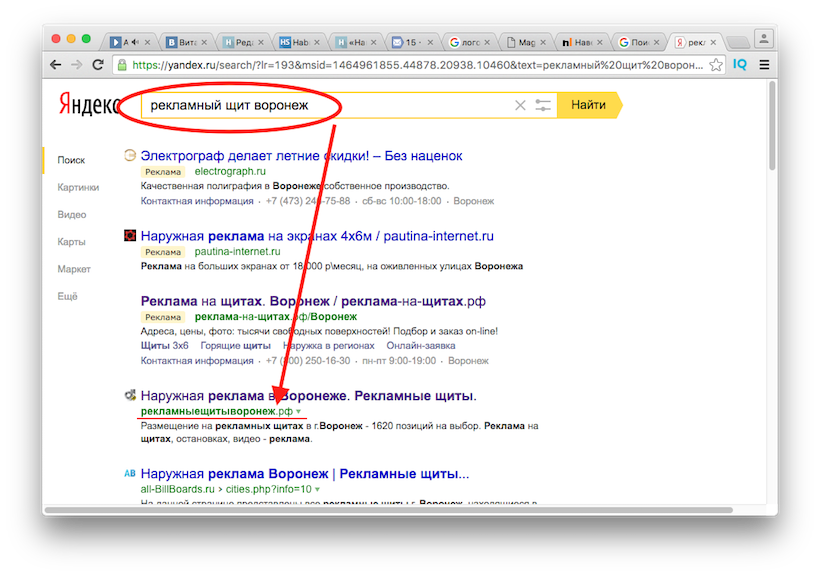Viewport: 820px width, 576px height.
Task: Open advanced search settings sliders
Action: click(543, 105)
